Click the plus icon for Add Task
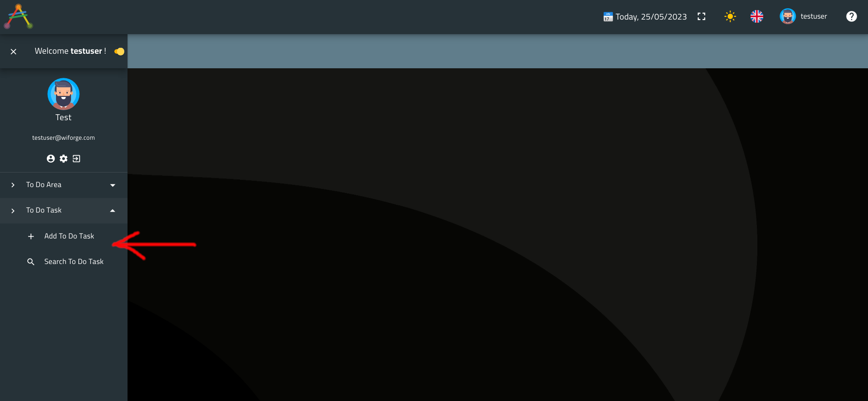Viewport: 868px width, 401px height. click(31, 236)
